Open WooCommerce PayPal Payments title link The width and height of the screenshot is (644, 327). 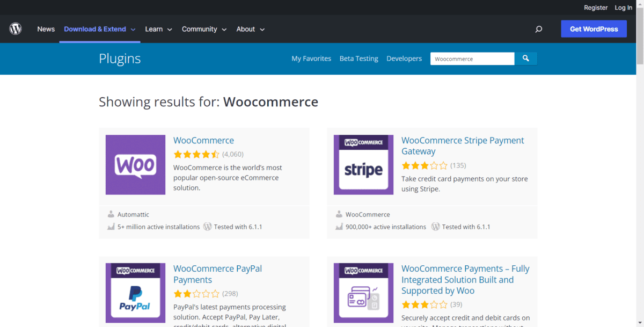point(217,274)
